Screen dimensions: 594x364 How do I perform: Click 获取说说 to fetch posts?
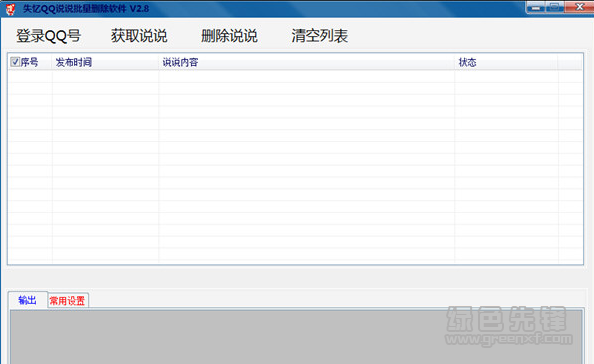[x=139, y=36]
